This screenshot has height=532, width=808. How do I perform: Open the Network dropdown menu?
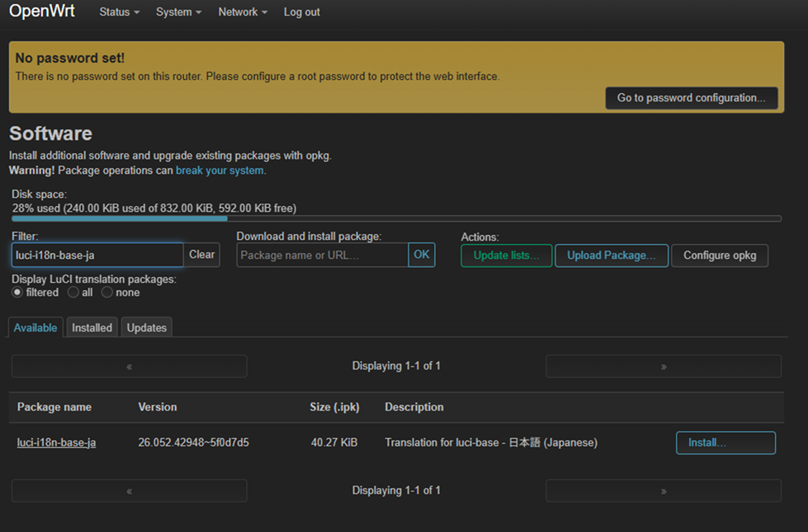click(242, 12)
